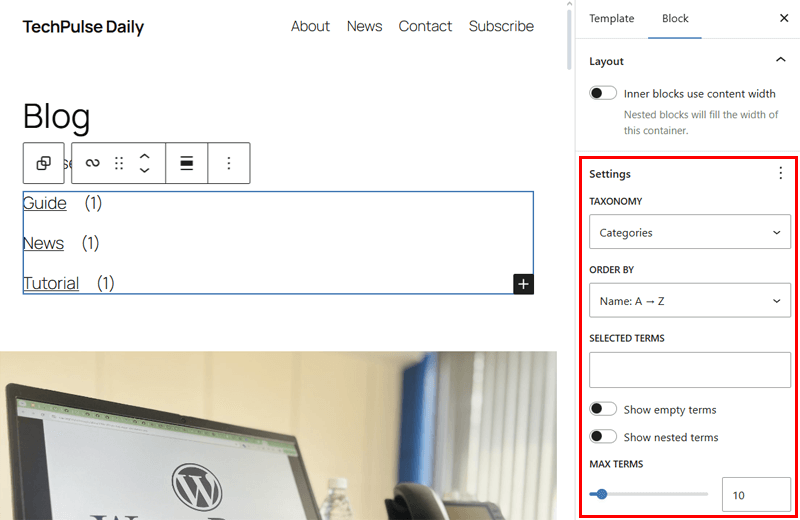Image resolution: width=800 pixels, height=520 pixels.
Task: Move block down with the down arrow
Action: pos(144,170)
